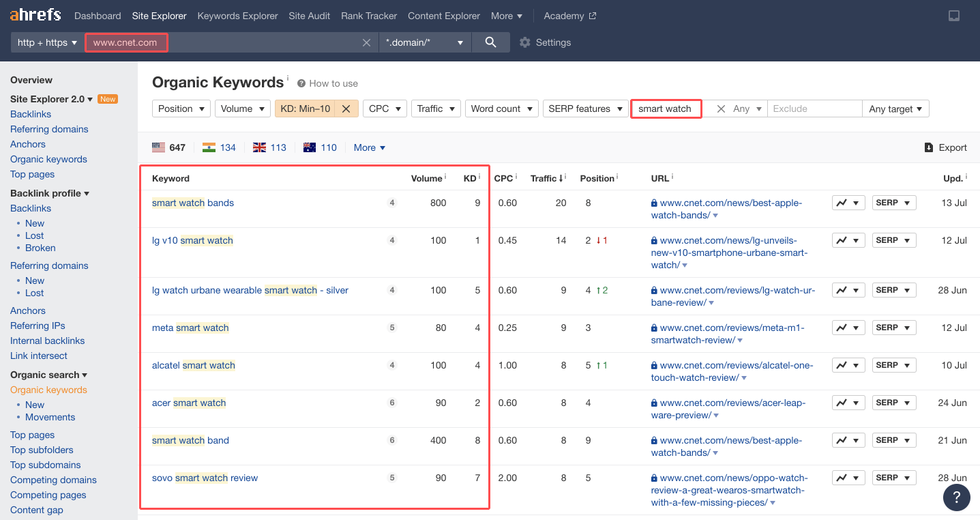
Task: Click the Academy external link icon
Action: (x=593, y=16)
